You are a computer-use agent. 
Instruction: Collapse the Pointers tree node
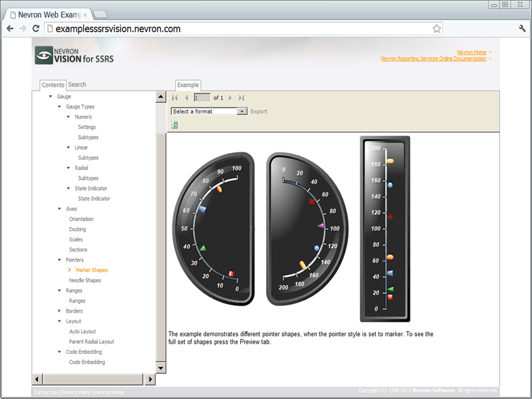point(59,260)
